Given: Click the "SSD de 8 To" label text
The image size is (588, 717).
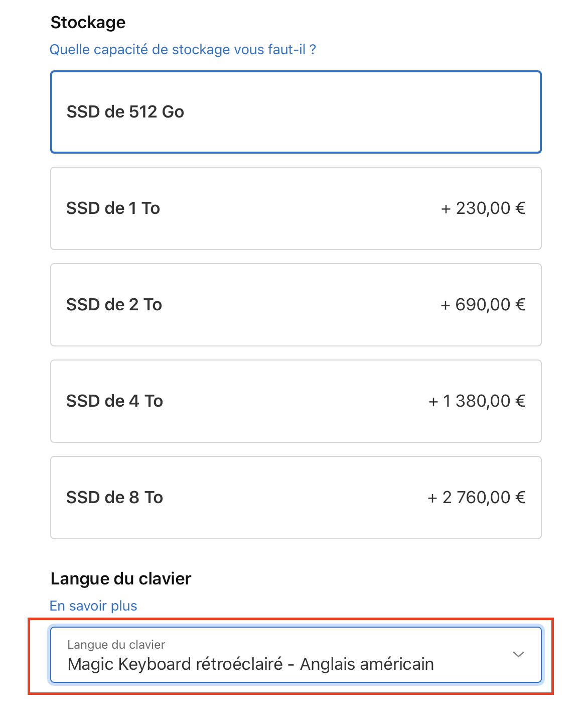Looking at the screenshot, I should [114, 498].
